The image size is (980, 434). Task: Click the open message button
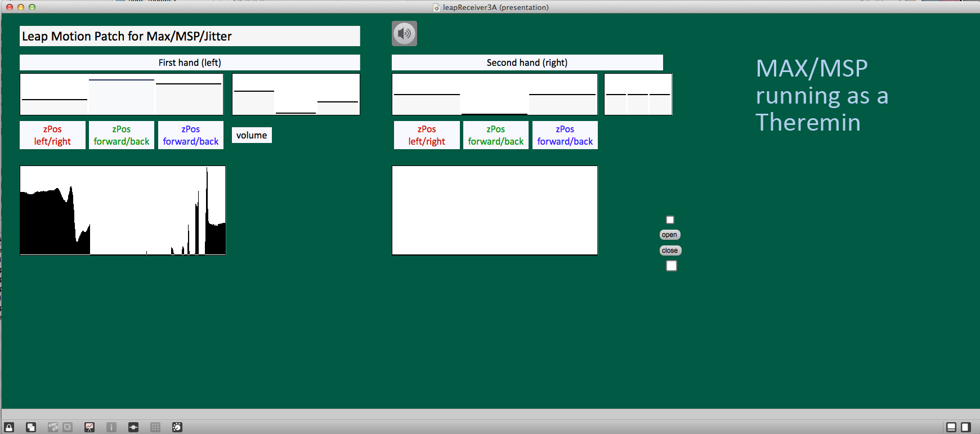click(670, 235)
